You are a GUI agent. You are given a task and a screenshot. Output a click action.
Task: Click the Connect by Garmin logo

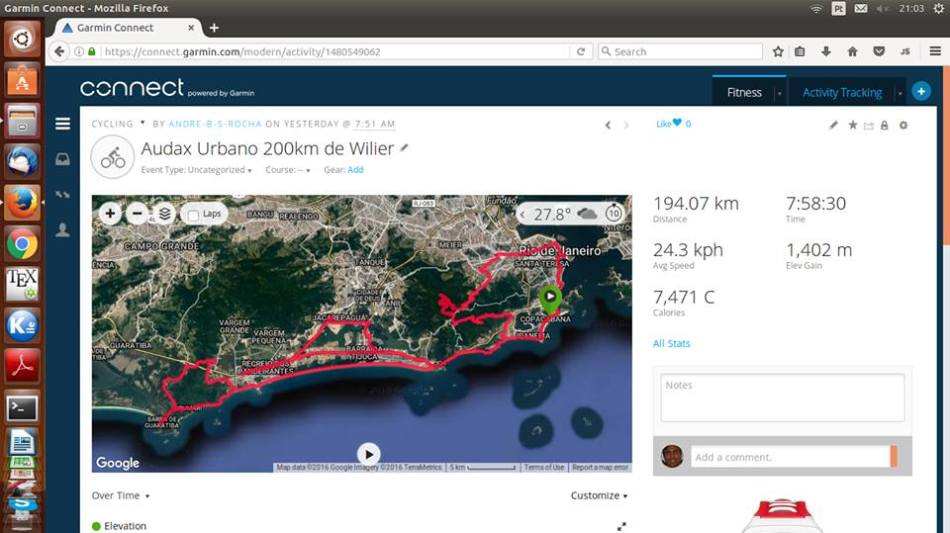tap(167, 88)
